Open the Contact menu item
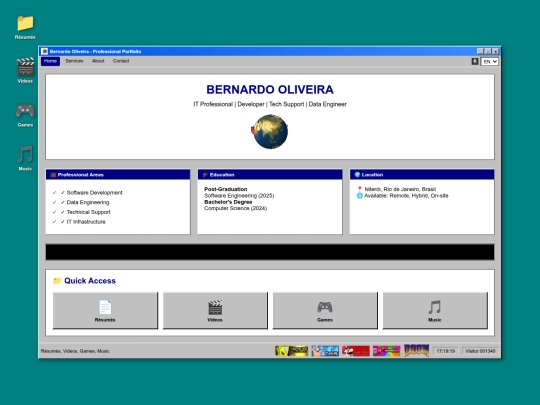The width and height of the screenshot is (540, 405). coord(121,61)
